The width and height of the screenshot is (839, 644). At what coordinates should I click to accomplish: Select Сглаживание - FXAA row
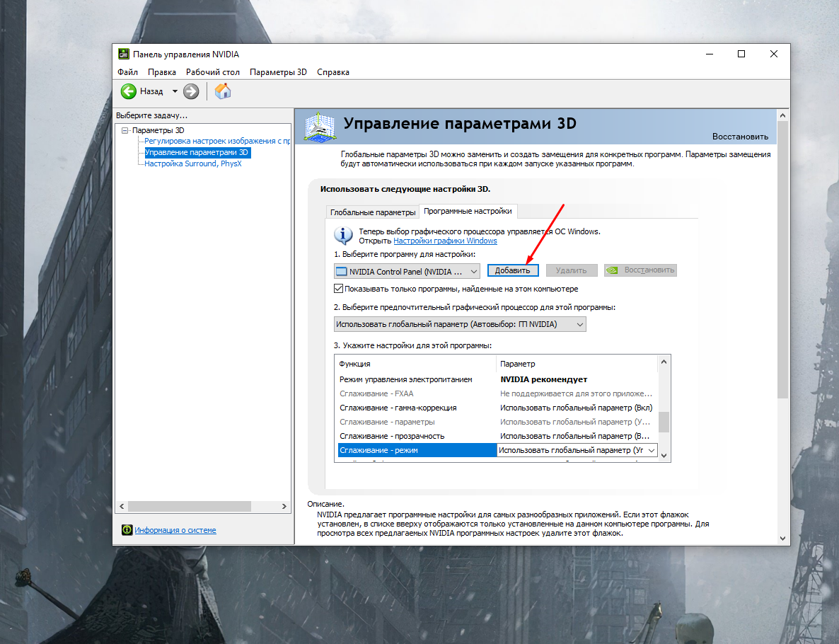click(497, 393)
